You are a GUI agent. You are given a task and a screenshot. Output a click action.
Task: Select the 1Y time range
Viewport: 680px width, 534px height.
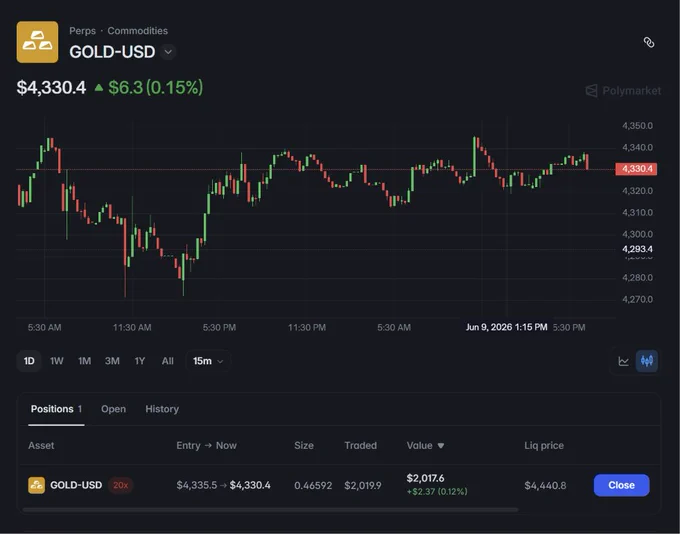tap(140, 361)
